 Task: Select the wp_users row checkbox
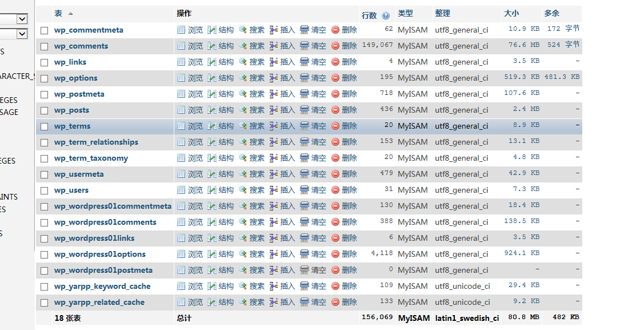click(x=45, y=190)
